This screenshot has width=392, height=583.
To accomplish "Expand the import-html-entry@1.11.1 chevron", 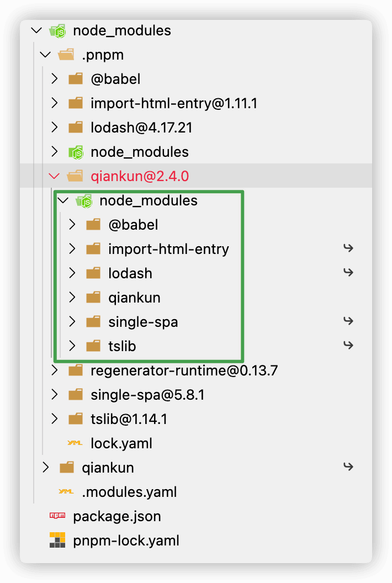I will [x=54, y=103].
